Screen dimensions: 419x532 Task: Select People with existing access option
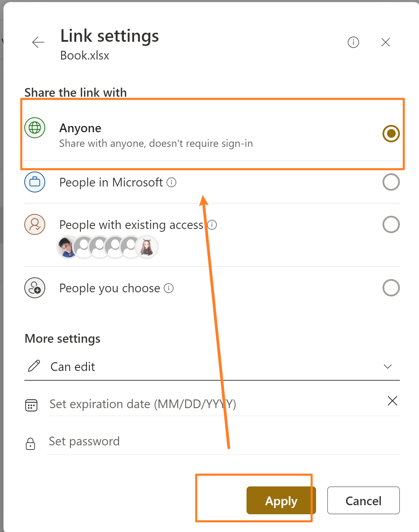click(x=391, y=224)
